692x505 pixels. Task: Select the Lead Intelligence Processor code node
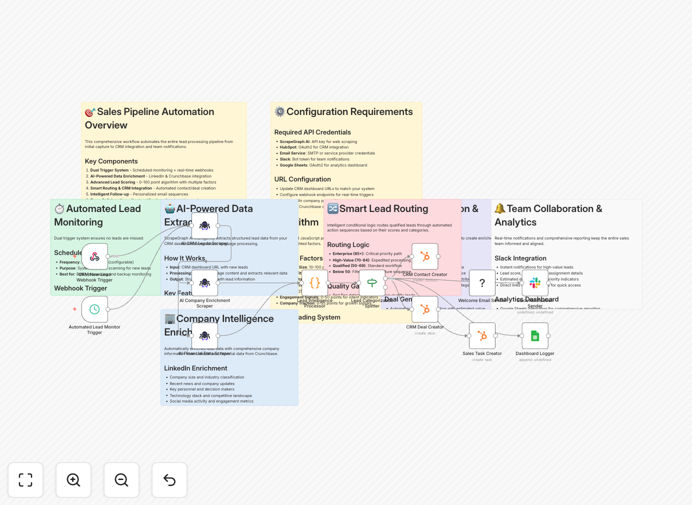315,283
